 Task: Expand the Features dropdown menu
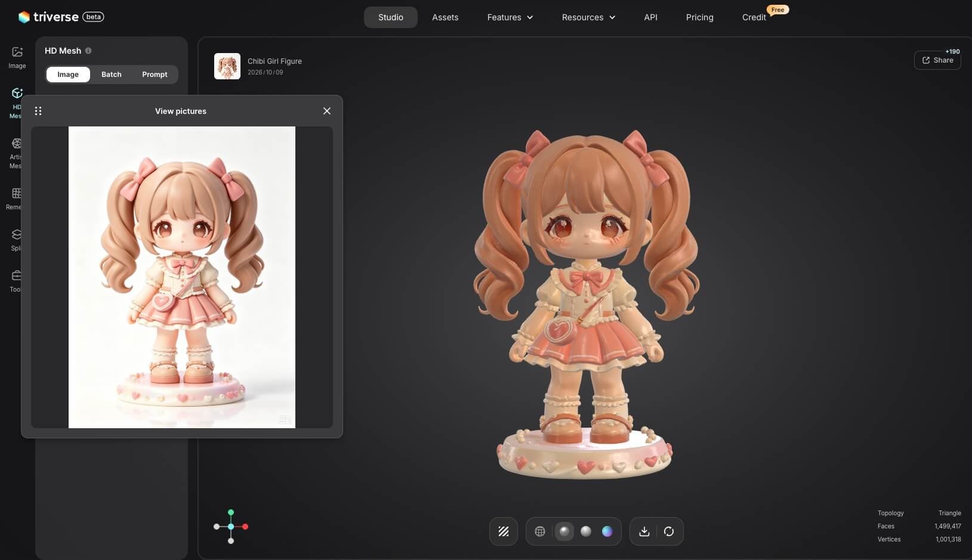(510, 17)
